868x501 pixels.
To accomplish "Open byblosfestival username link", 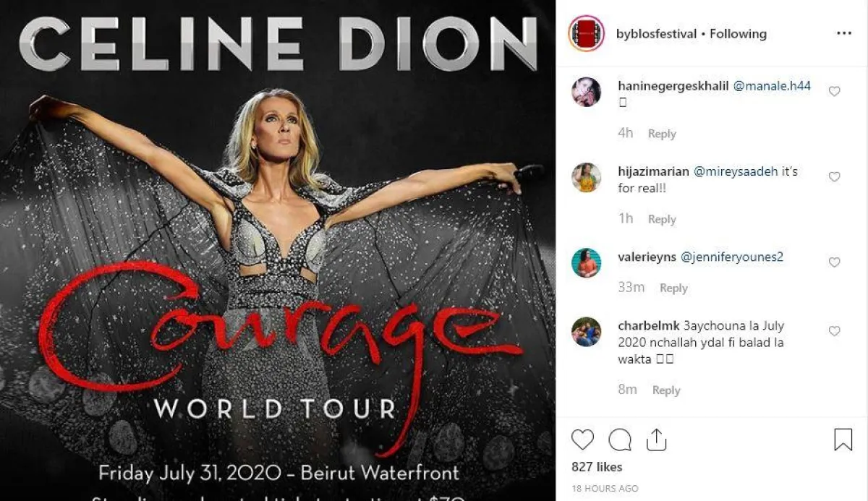I will pyautogui.click(x=657, y=34).
